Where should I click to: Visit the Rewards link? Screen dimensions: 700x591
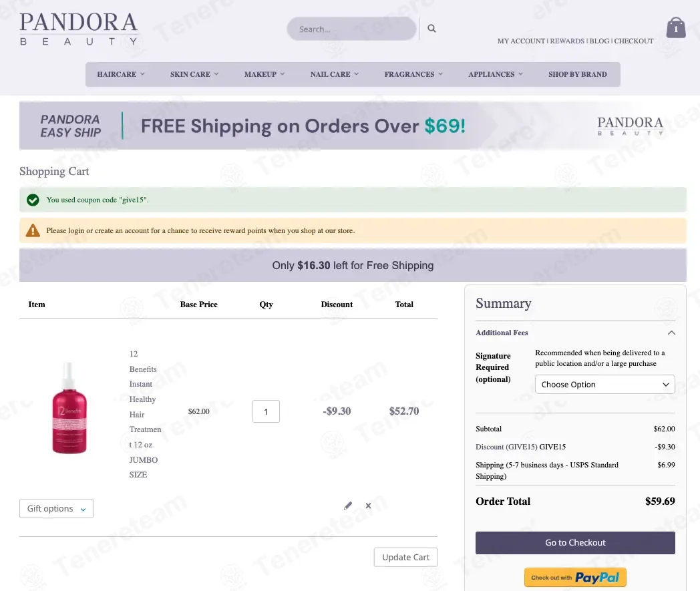point(567,41)
